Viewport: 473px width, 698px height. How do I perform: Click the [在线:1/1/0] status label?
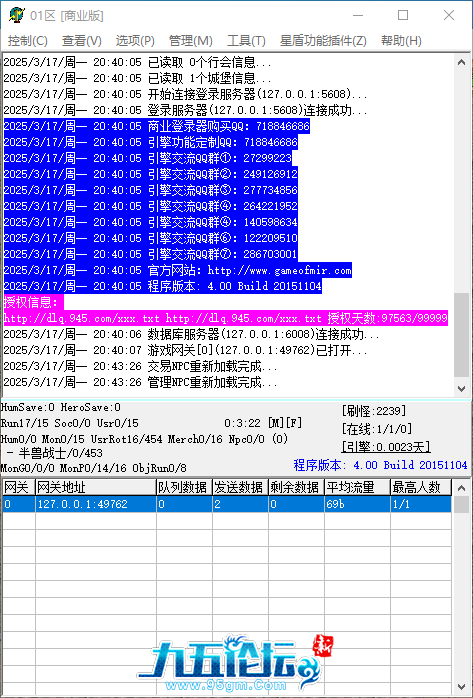[377, 429]
